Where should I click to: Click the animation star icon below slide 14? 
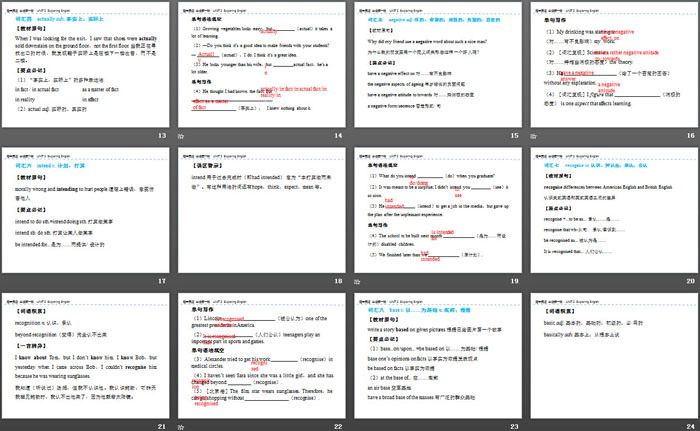tap(181, 136)
